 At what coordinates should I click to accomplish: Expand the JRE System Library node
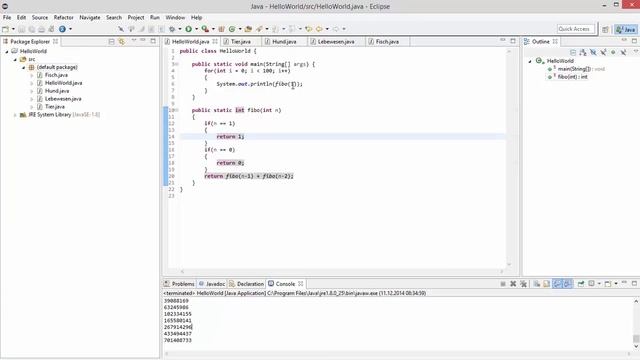pos(15,115)
